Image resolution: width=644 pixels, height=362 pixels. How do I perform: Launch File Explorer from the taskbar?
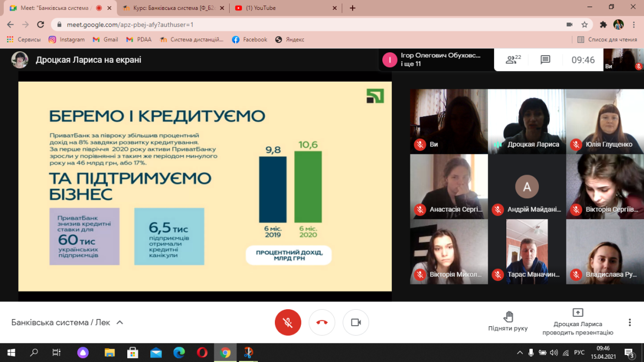pyautogui.click(x=110, y=353)
